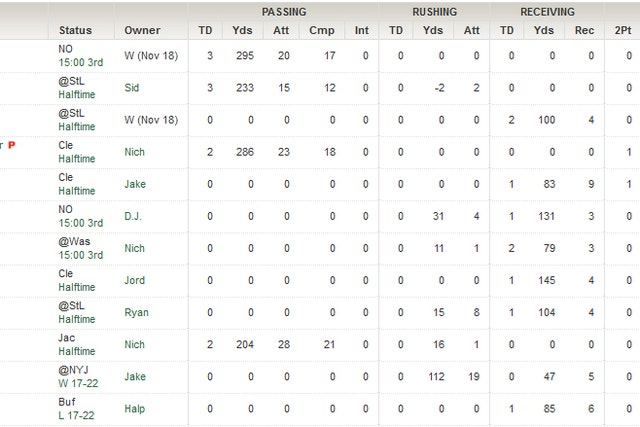Screen dimensions: 640x427
Task: Sort by Rushing Att column header
Action: point(471,30)
